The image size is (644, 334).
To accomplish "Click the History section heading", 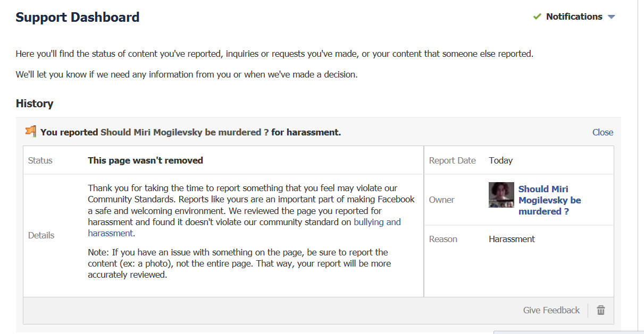I will (x=35, y=104).
